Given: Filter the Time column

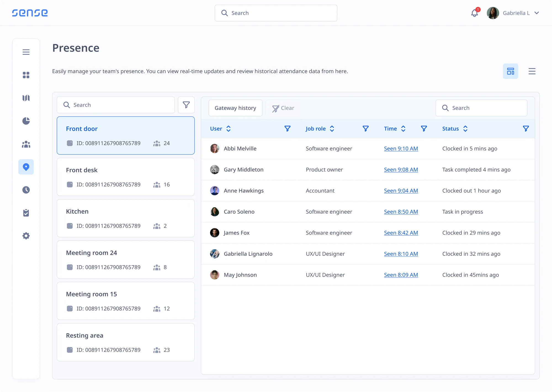Looking at the screenshot, I should [424, 128].
